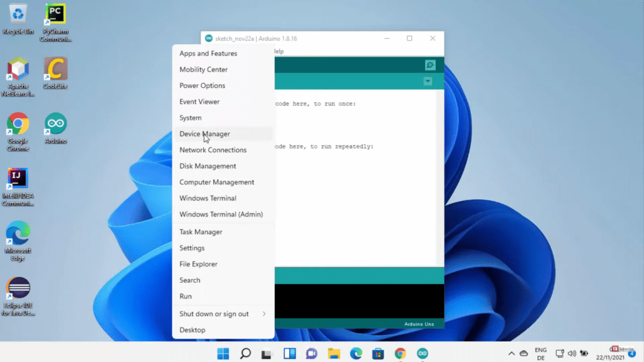Select Search in the context menu
Viewport: 644px width, 362px height.
(x=223, y=280)
